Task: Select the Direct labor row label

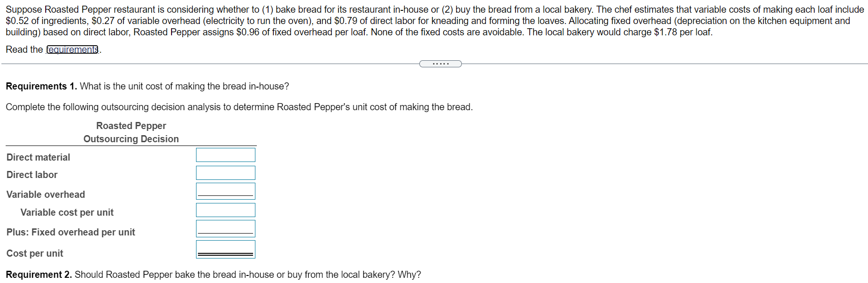Action: click(x=32, y=175)
